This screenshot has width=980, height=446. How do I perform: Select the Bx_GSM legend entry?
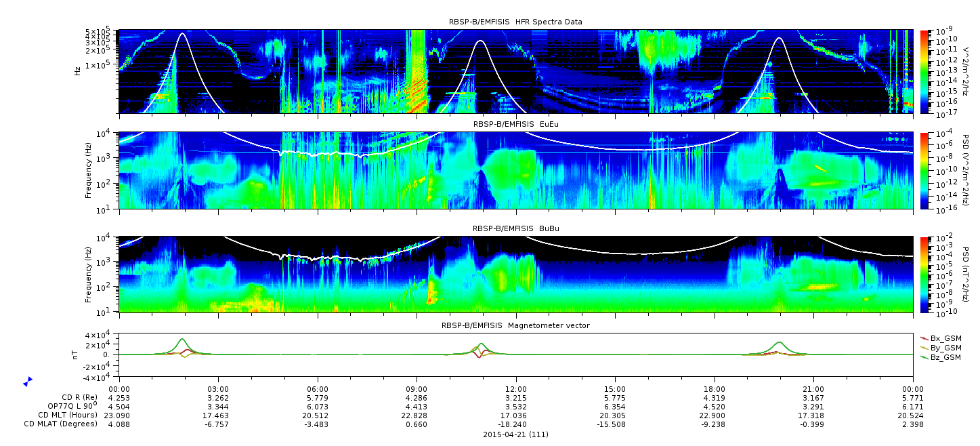[940, 338]
